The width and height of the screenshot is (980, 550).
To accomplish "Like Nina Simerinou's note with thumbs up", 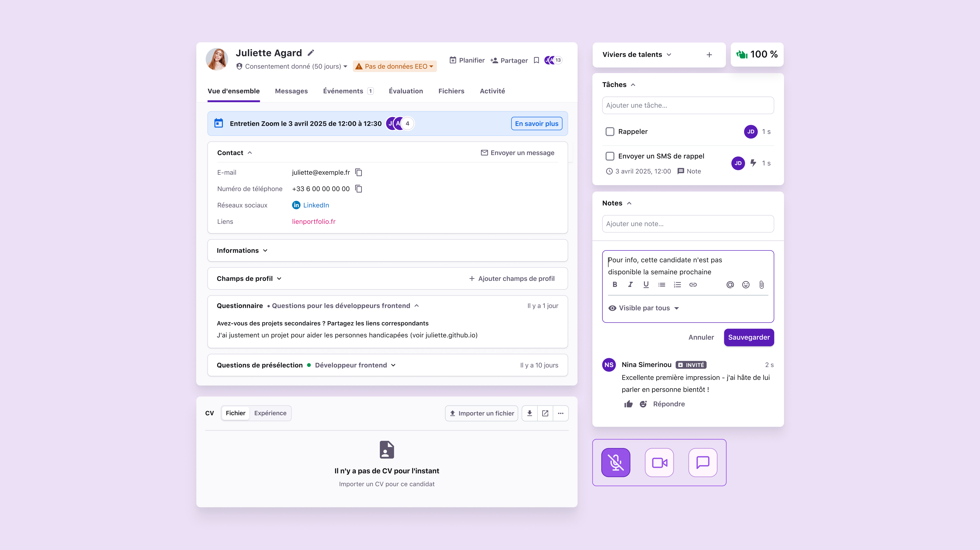I will (628, 404).
